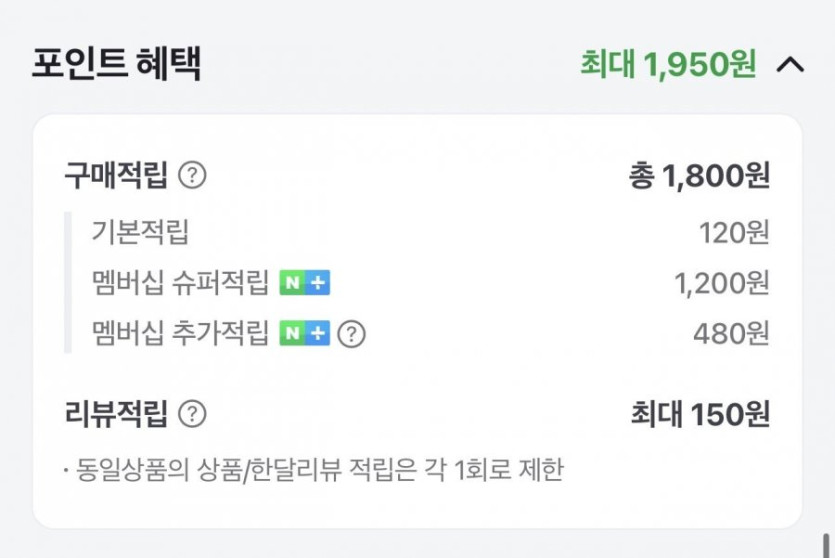Collapse the 포인트 혜택 section chevron

(790, 65)
